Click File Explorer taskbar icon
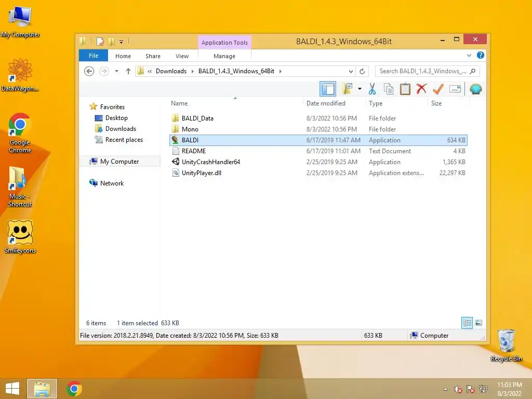 [42, 389]
